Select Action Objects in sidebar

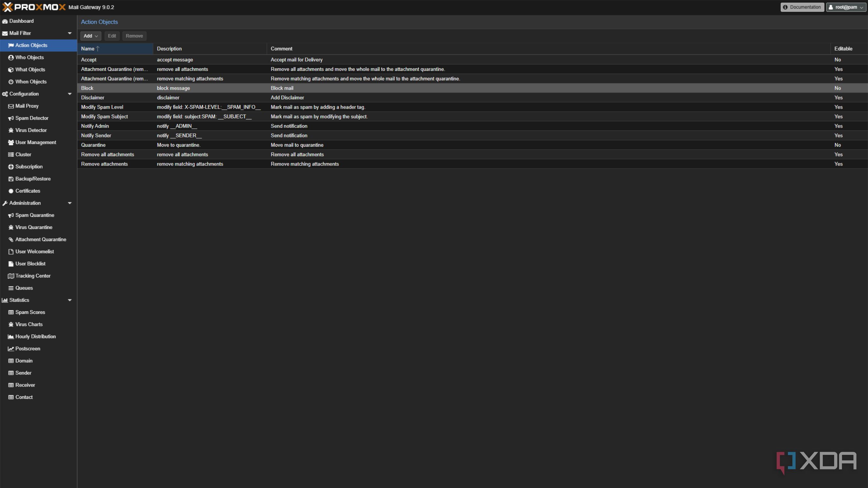point(38,45)
